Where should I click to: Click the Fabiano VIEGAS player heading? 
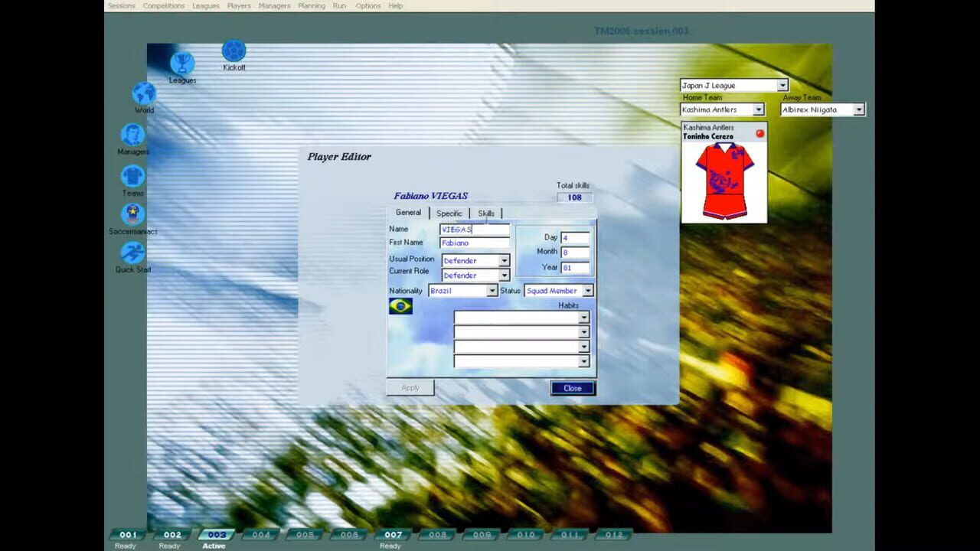coord(430,196)
